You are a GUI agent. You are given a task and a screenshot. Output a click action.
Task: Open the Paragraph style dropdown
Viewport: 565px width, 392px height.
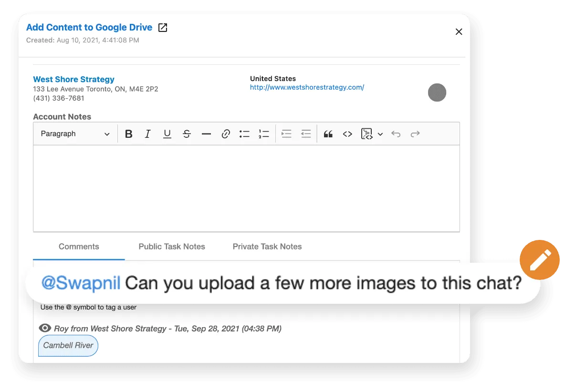pos(75,134)
